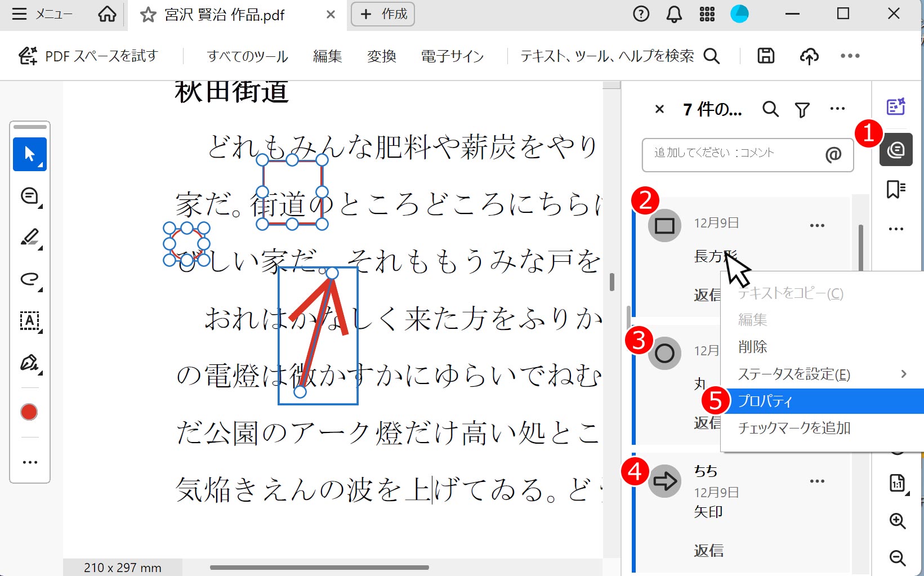Select the annotation selection arrow tool

(29, 154)
